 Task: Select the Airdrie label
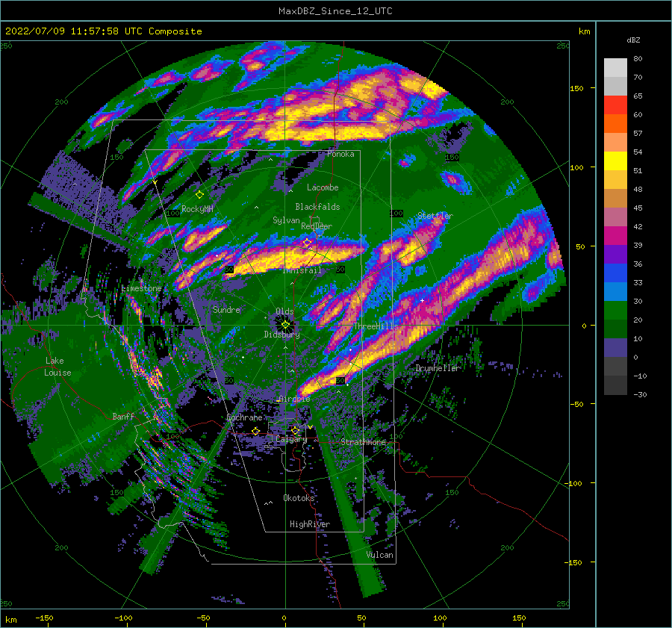click(x=294, y=399)
